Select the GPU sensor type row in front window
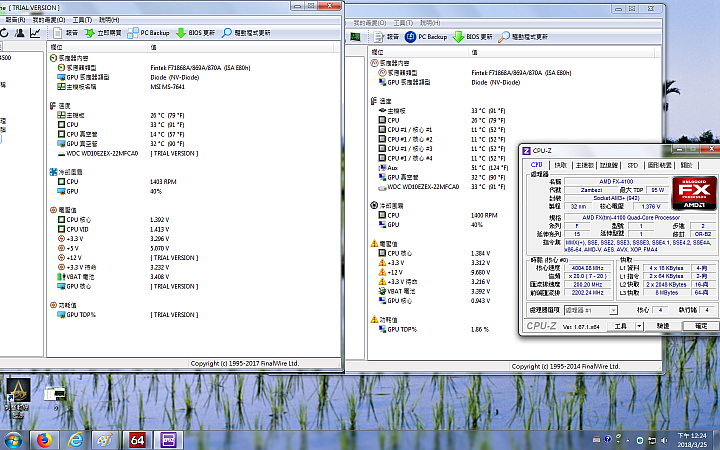 pos(195,77)
